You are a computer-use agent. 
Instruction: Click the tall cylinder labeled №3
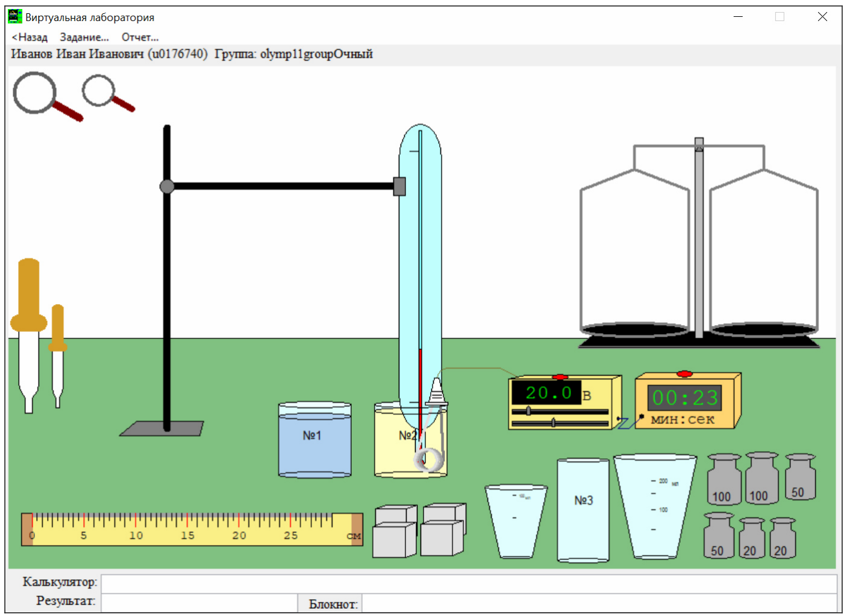tap(583, 510)
